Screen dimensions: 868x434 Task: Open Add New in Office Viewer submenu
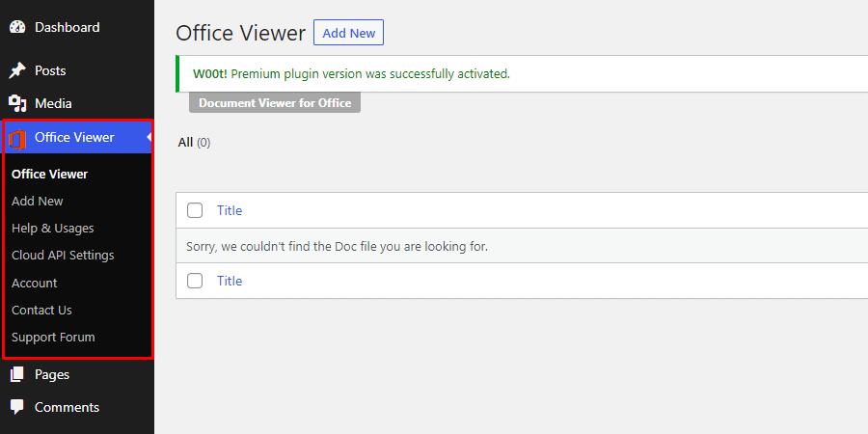tap(38, 201)
